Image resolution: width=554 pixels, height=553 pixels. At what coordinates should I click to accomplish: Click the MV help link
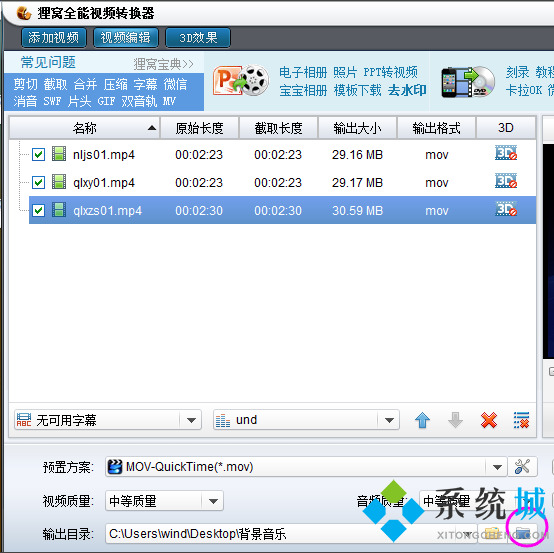[x=169, y=101]
